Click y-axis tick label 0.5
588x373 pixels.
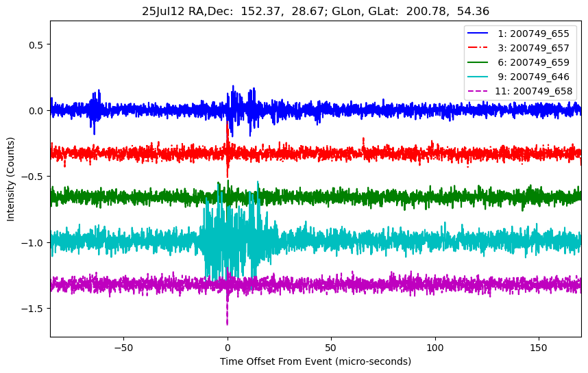click(36, 45)
